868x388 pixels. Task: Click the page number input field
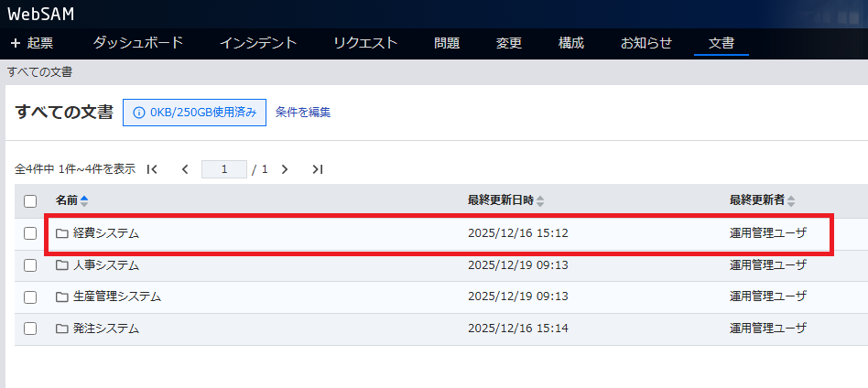coord(224,169)
